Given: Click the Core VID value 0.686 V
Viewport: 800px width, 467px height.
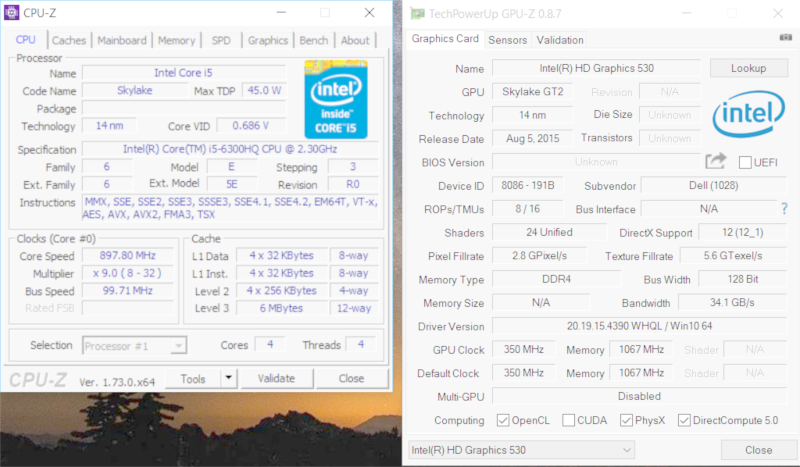Looking at the screenshot, I should coord(251,126).
